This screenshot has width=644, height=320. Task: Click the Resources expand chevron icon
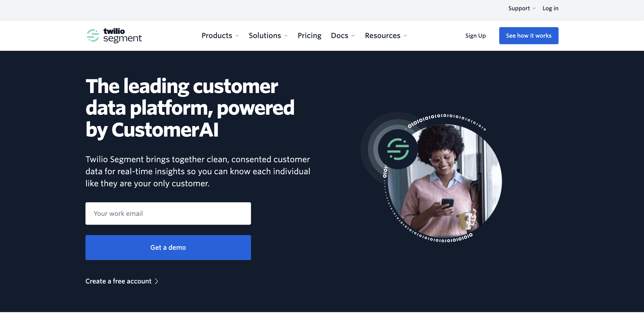[x=406, y=36]
